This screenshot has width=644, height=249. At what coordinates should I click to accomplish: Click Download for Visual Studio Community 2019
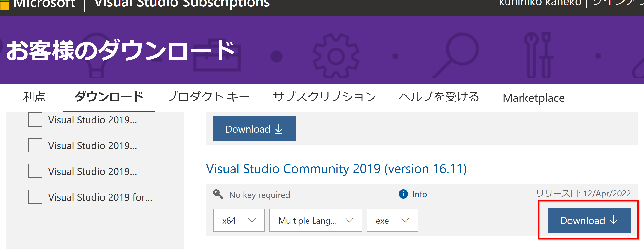pyautogui.click(x=589, y=220)
